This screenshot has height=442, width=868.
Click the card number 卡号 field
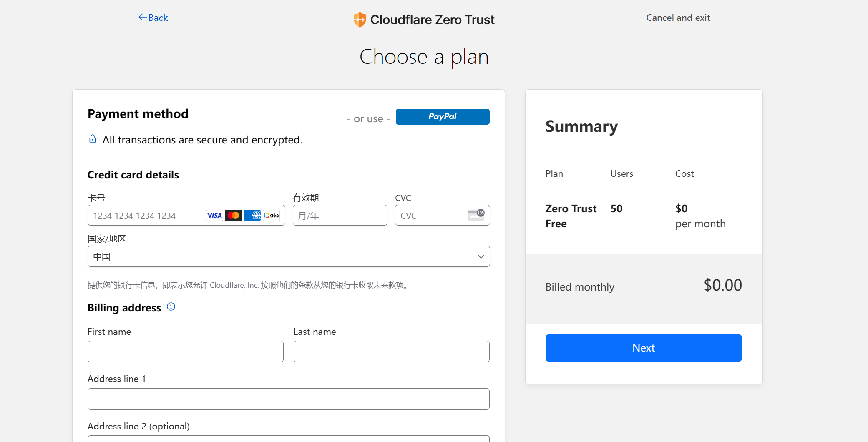146,215
